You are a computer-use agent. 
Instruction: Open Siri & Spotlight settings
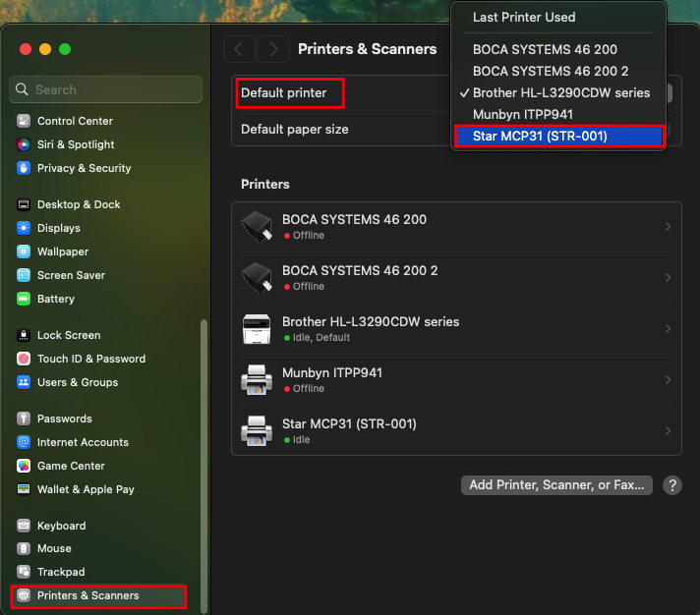click(76, 144)
